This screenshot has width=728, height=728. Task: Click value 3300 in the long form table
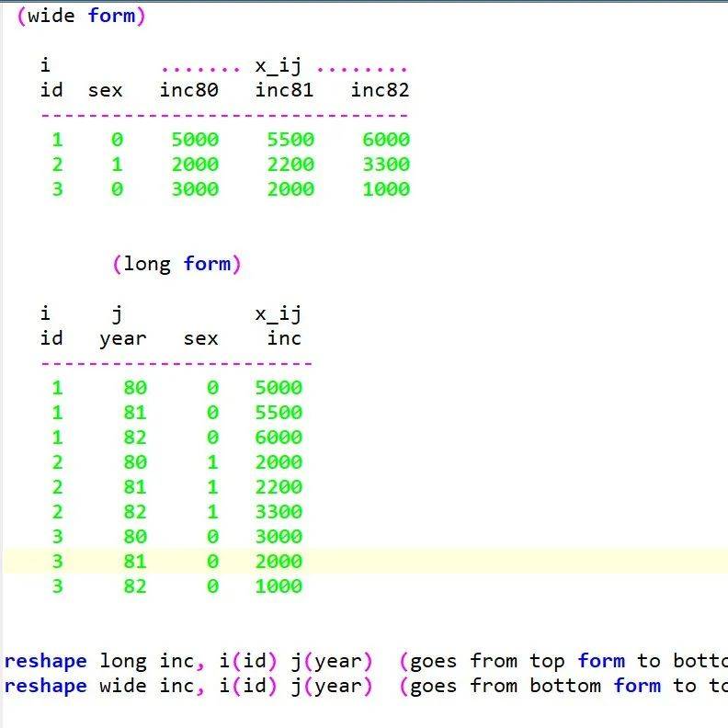point(279,512)
